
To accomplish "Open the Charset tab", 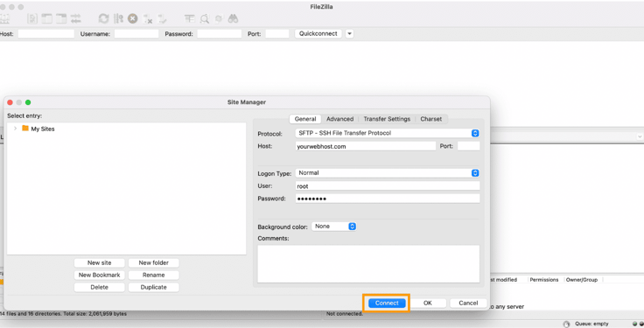I will pyautogui.click(x=430, y=119).
